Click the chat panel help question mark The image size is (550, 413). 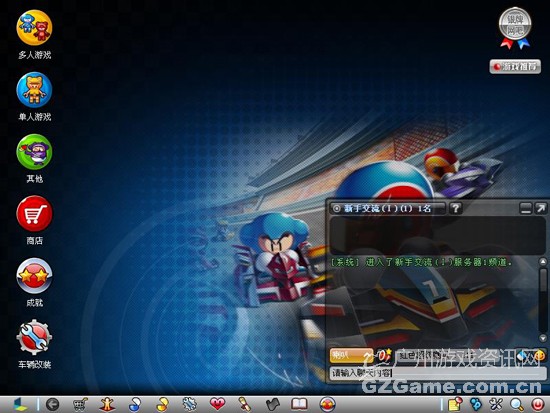pyautogui.click(x=455, y=208)
